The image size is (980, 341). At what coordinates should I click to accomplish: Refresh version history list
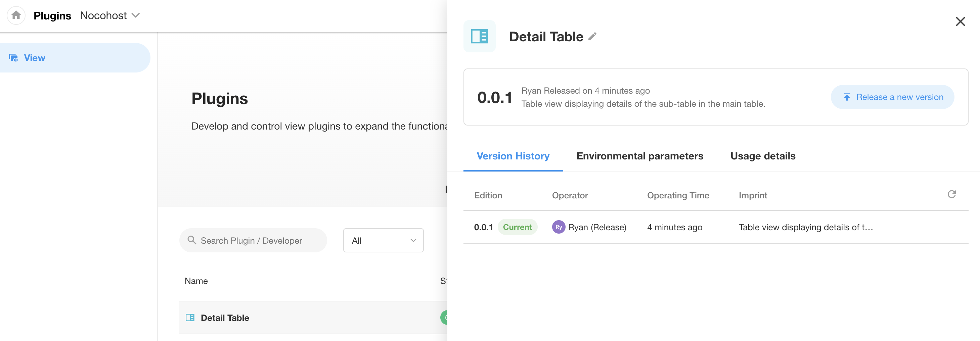pyautogui.click(x=951, y=194)
